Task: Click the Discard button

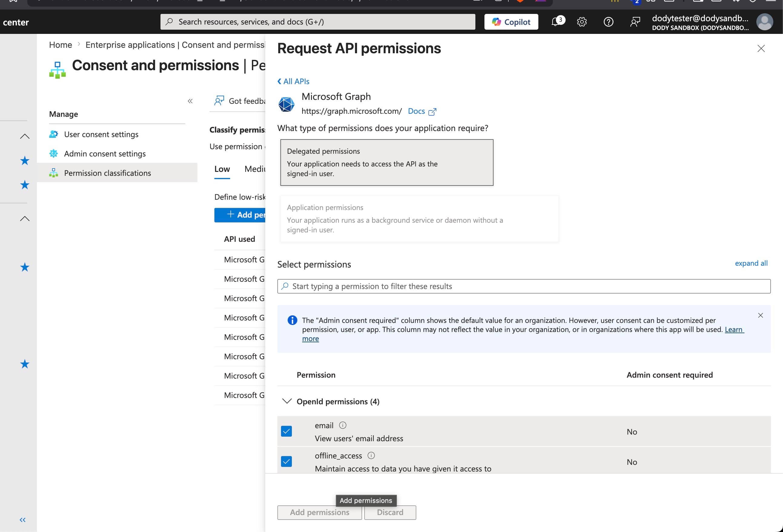Action: [x=390, y=512]
